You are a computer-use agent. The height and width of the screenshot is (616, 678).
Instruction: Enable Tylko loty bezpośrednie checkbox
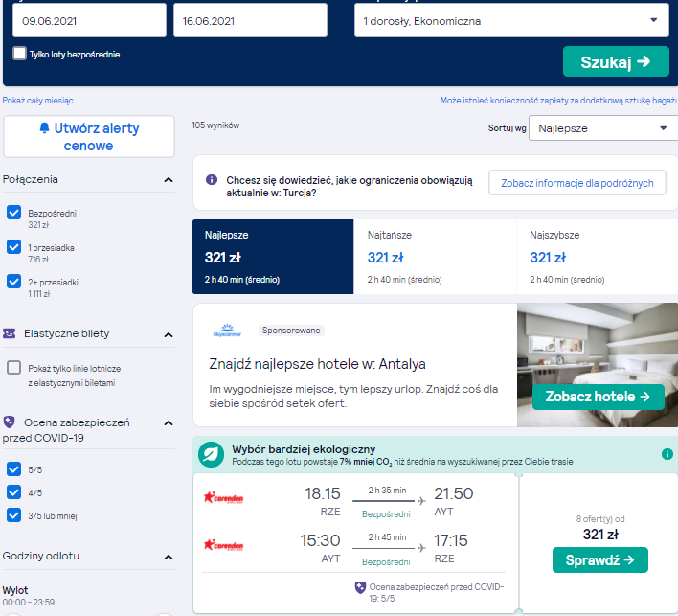pyautogui.click(x=19, y=54)
